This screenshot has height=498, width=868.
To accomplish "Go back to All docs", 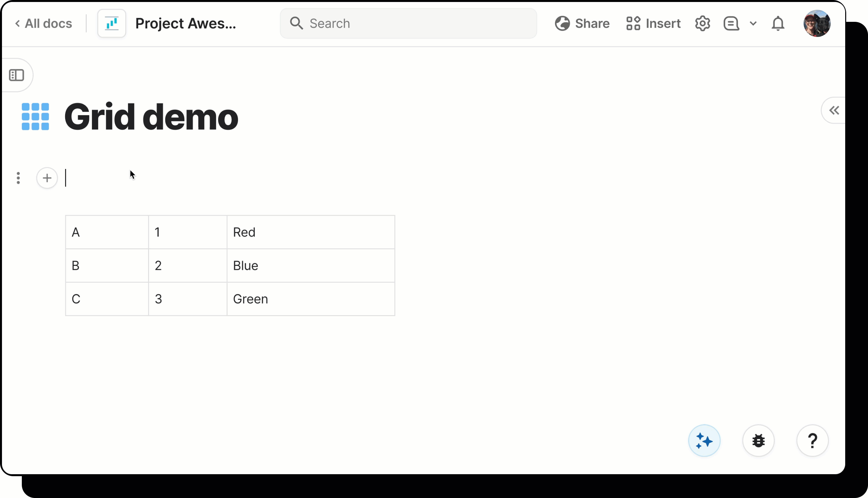I will 43,23.
